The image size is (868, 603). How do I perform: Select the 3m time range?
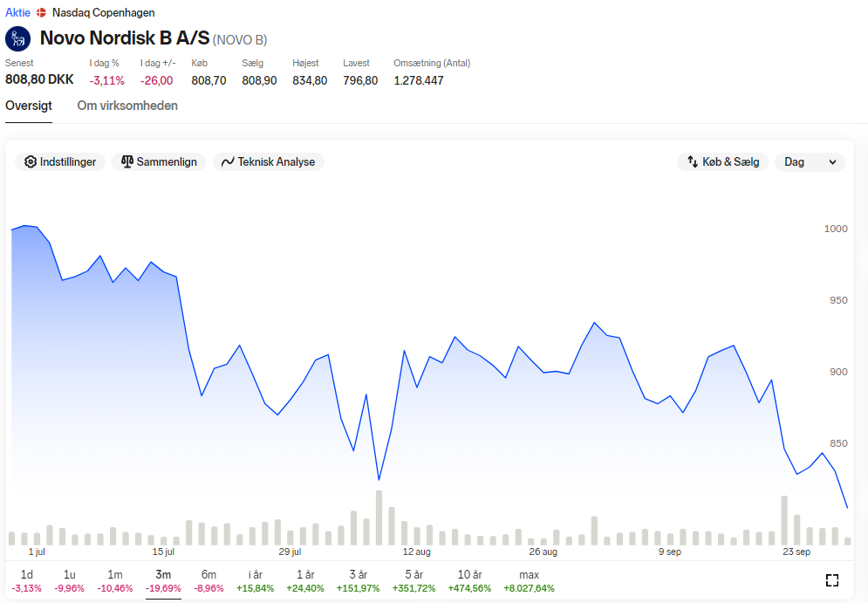coord(163,581)
